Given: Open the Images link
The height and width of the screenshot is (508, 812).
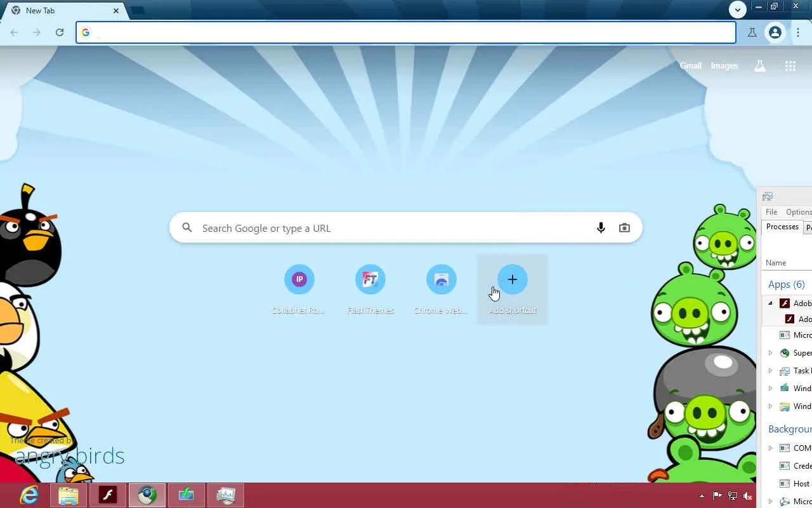Looking at the screenshot, I should point(724,66).
